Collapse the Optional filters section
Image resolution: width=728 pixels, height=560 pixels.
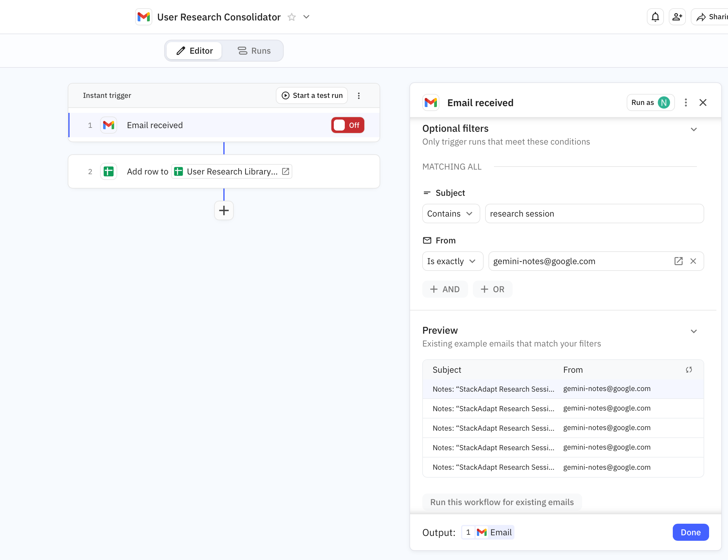point(694,129)
